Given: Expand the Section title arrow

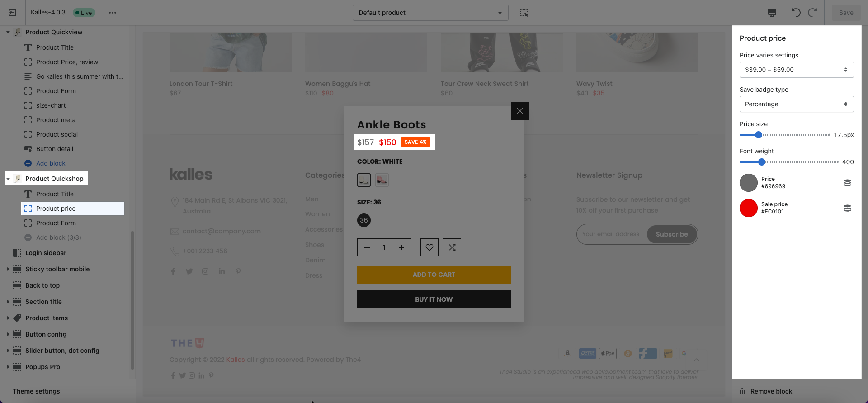Looking at the screenshot, I should tap(8, 302).
